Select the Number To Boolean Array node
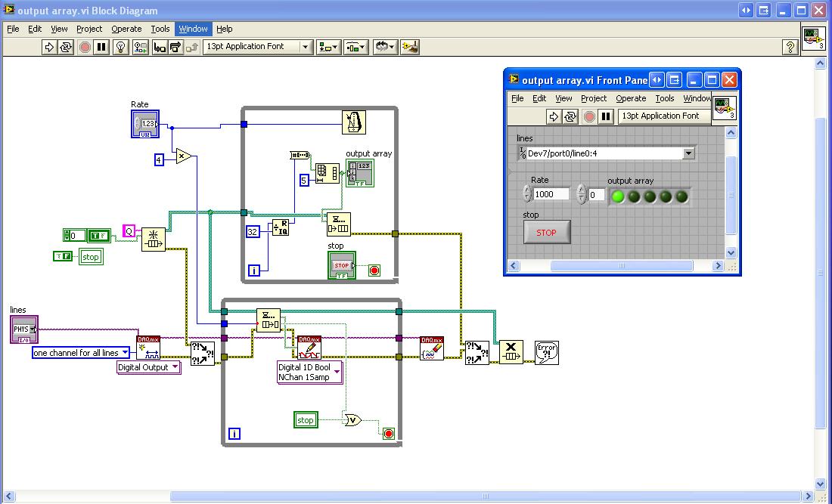Viewport: 832px width, 504px height. tap(300, 155)
